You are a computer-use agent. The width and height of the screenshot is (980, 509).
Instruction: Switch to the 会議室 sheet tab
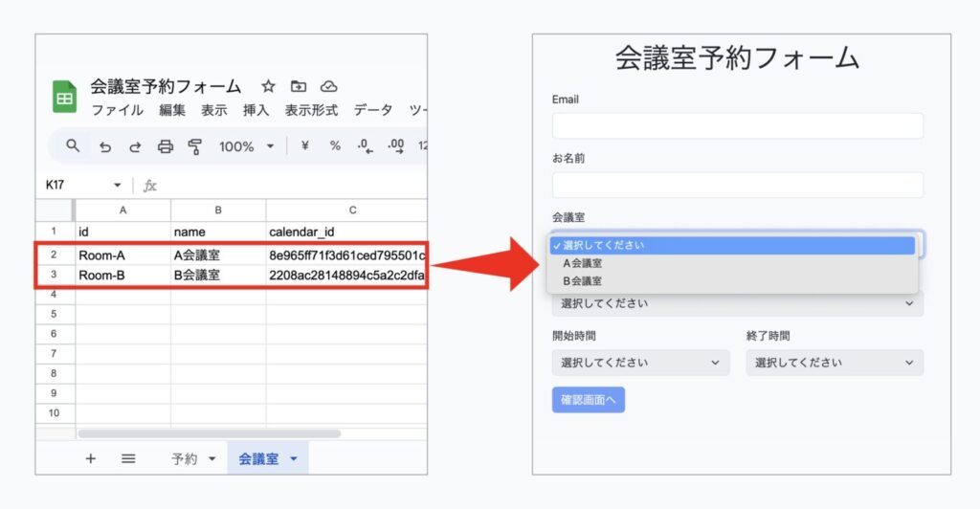click(x=258, y=458)
